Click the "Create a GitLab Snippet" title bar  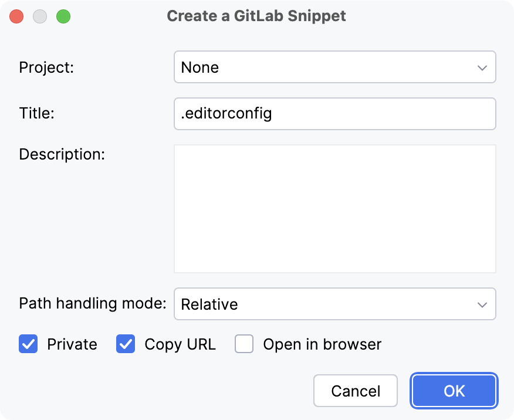(256, 16)
